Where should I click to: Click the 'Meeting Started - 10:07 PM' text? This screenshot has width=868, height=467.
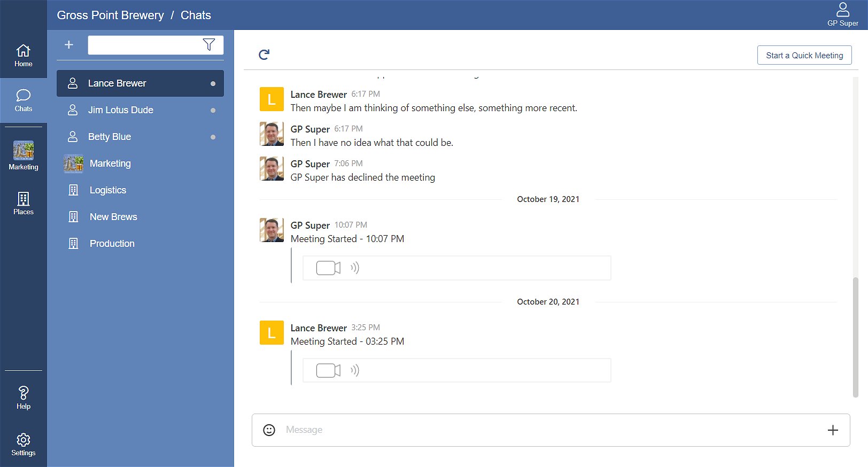[347, 239]
